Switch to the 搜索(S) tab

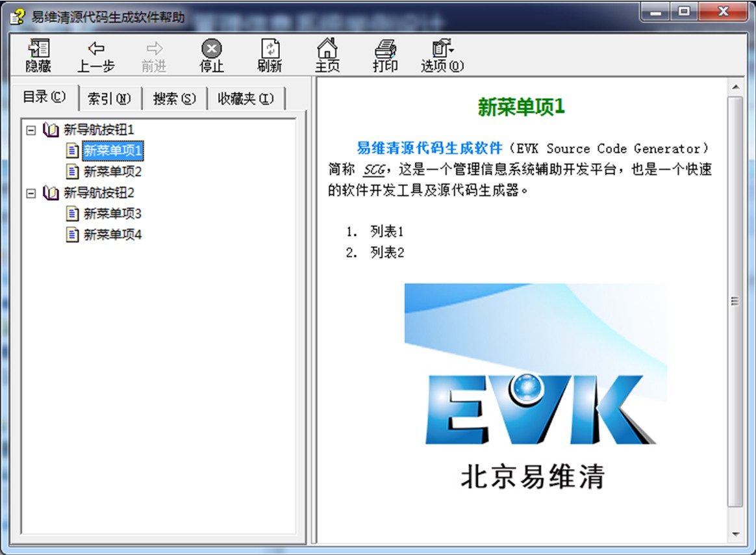coord(175,99)
